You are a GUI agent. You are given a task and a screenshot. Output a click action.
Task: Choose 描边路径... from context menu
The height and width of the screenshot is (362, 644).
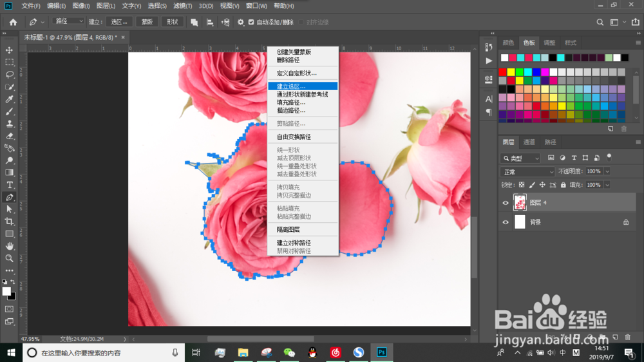[303, 111]
